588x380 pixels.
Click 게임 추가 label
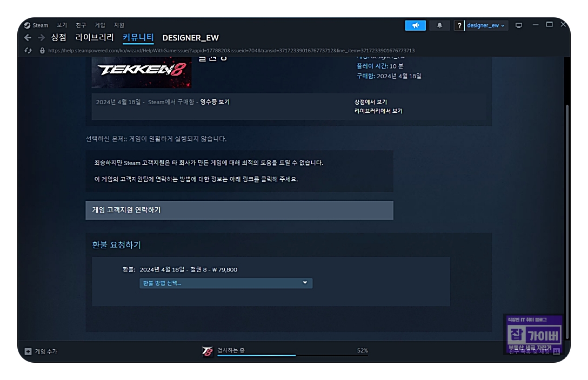click(46, 351)
